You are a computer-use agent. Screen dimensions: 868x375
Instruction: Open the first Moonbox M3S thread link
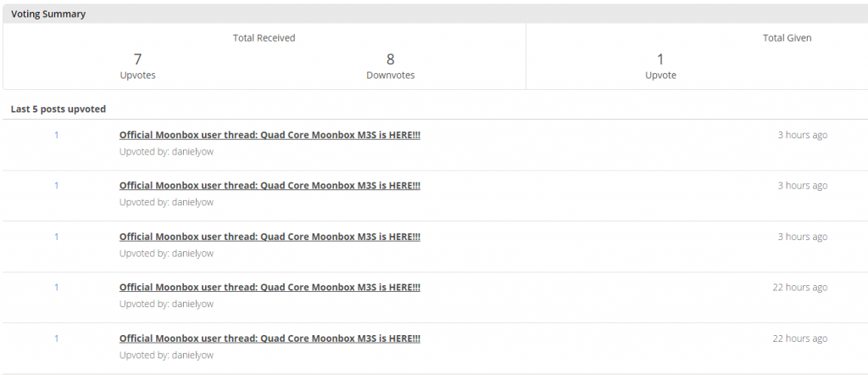point(270,135)
